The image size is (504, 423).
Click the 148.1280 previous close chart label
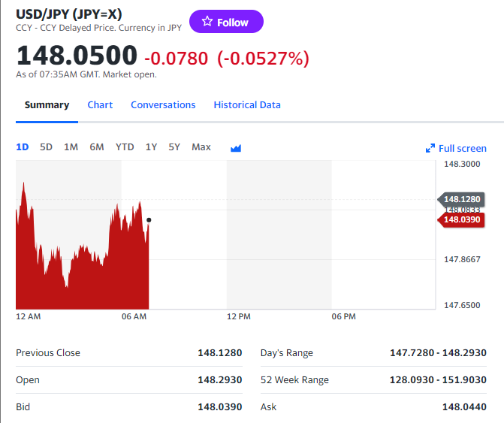coord(461,199)
